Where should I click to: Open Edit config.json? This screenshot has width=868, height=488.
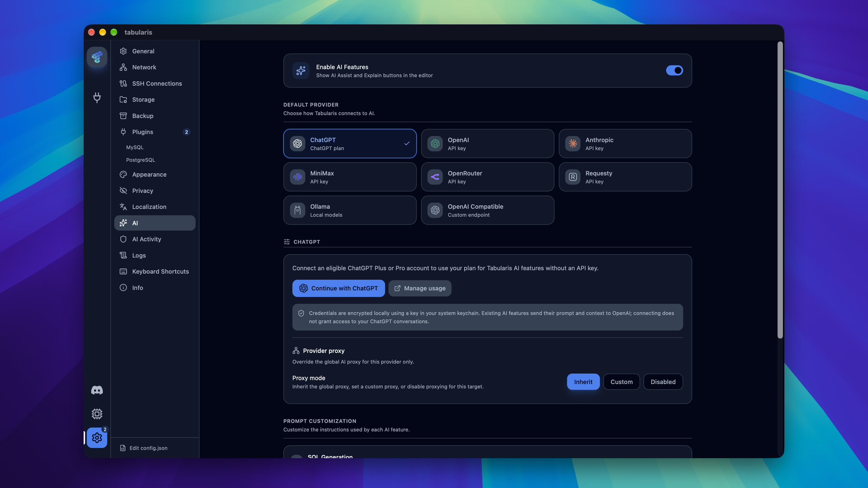pyautogui.click(x=144, y=448)
